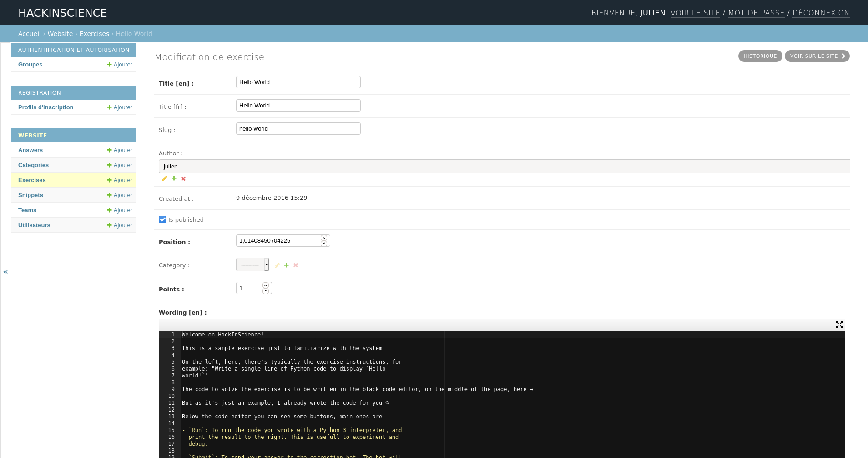The height and width of the screenshot is (458, 868).
Task: Open the Category dropdown
Action: 252,265
